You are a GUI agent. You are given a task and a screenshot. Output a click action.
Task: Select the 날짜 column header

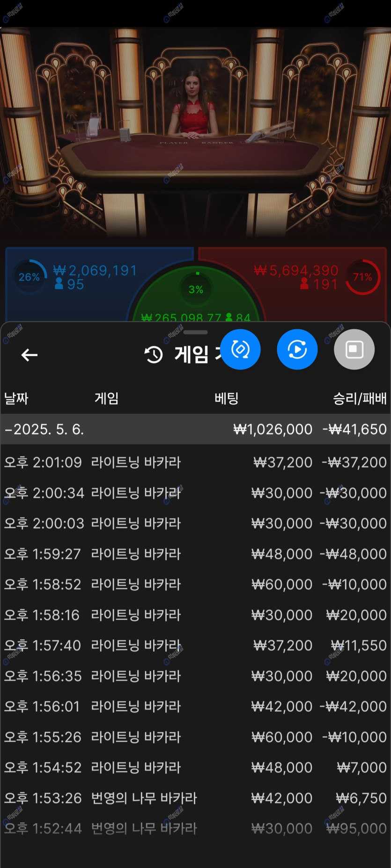pyautogui.click(x=16, y=398)
